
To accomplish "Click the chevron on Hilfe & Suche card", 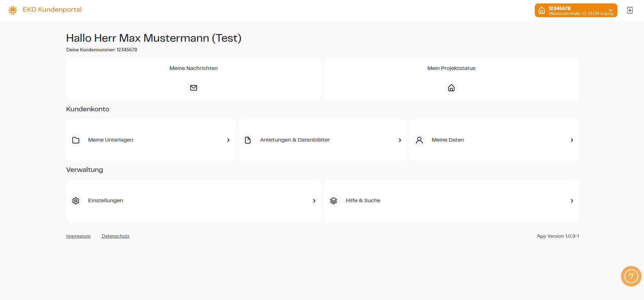I will (572, 201).
